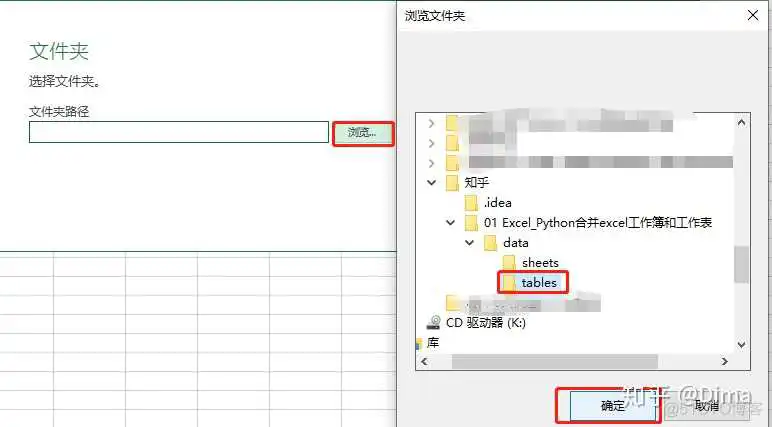Select the 01 Excel_Python合并excel工作簿和工作表 folder

(x=598, y=223)
